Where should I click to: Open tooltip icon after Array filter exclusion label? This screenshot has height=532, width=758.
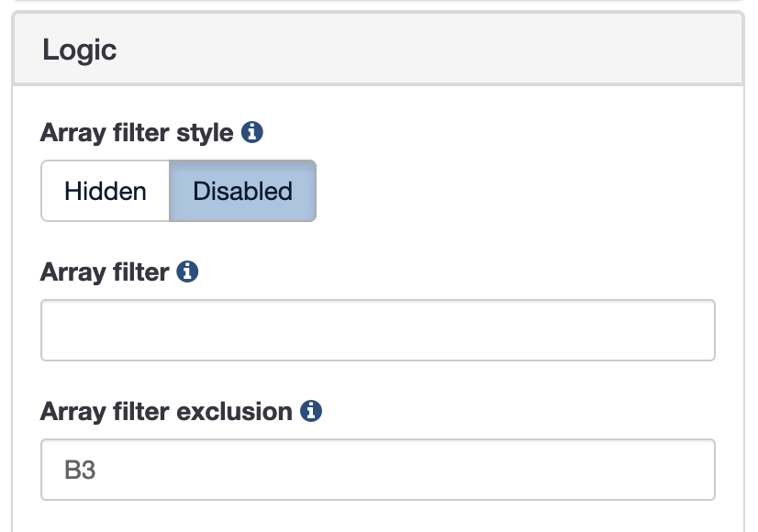(311, 411)
